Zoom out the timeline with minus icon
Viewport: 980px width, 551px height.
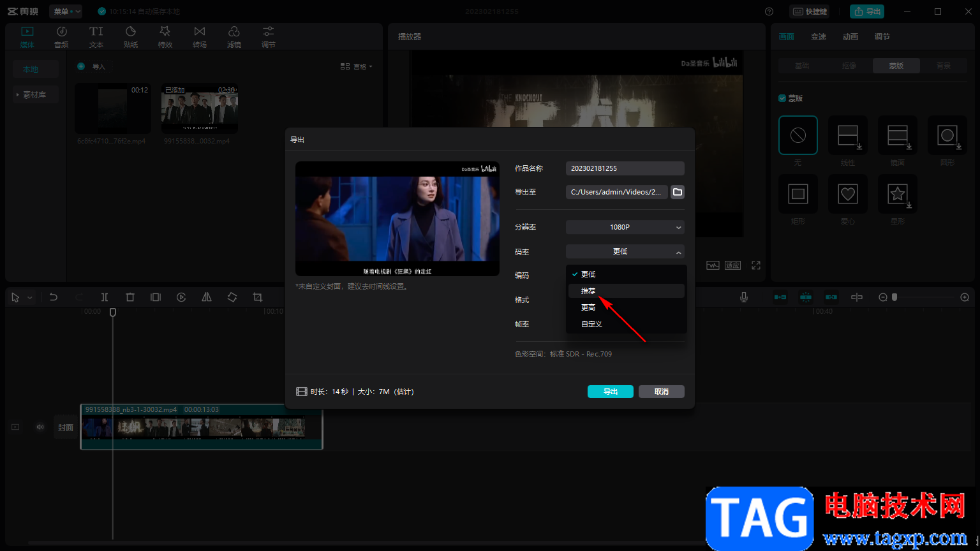[x=883, y=297]
